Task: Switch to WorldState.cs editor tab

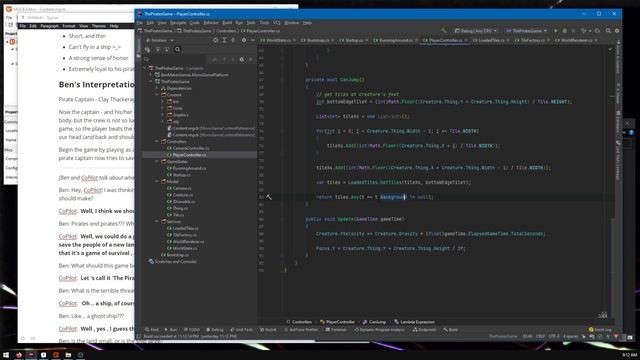Action: pos(278,40)
